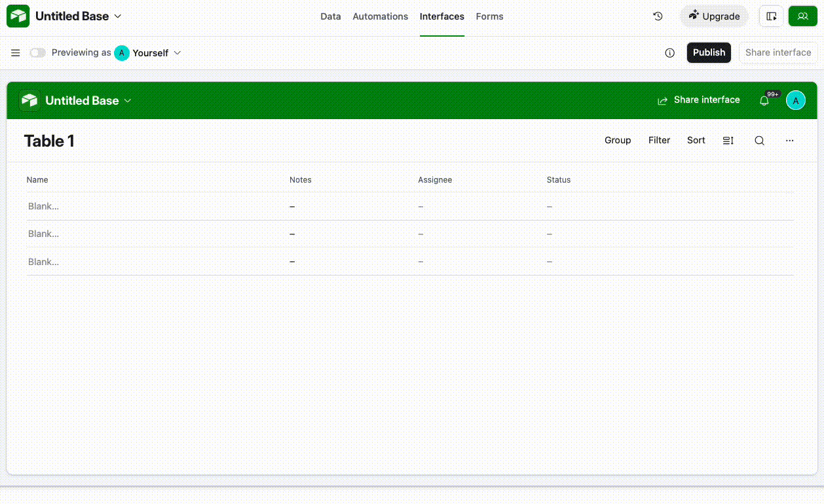Open interface info via the info icon
Screen dimensions: 824x504
coord(669,53)
